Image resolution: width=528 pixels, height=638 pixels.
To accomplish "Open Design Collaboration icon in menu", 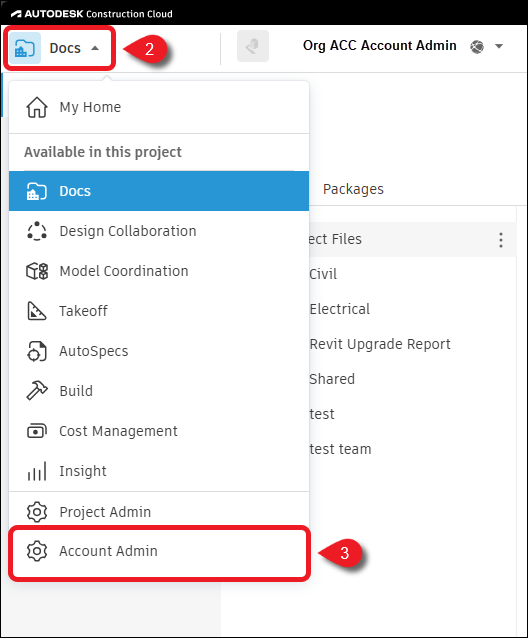I will tap(37, 231).
